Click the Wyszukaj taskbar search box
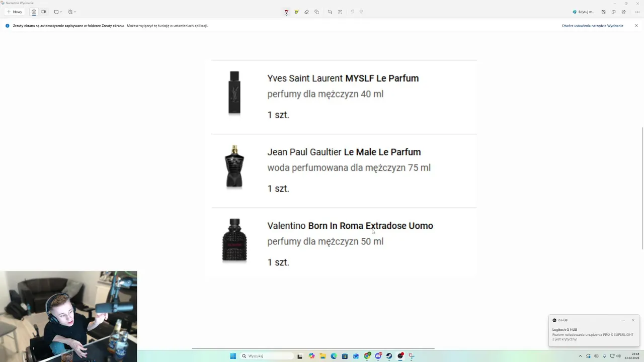The height and width of the screenshot is (362, 644). point(267,356)
